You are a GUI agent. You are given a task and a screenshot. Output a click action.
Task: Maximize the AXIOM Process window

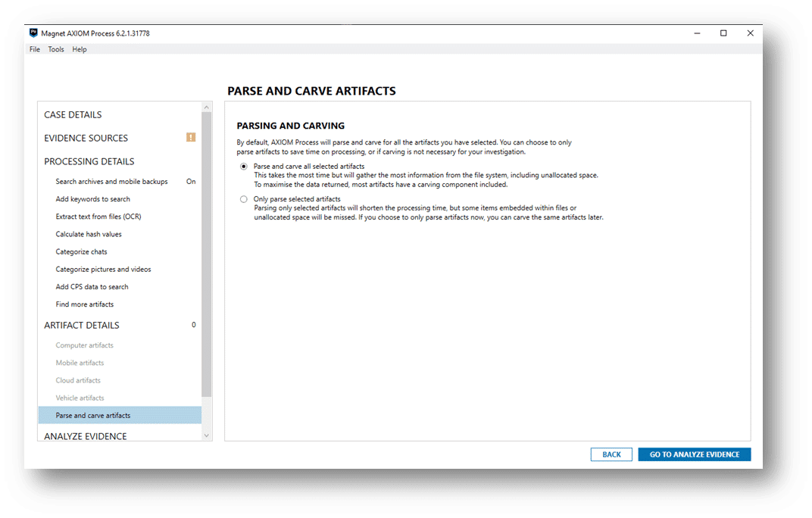[723, 33]
